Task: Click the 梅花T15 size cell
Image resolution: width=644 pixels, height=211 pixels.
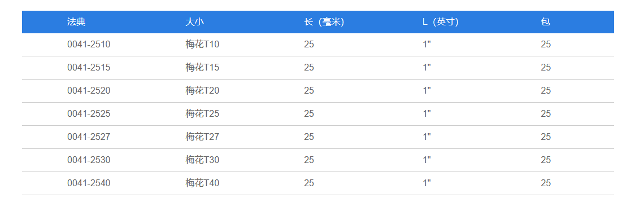Action: coord(202,67)
